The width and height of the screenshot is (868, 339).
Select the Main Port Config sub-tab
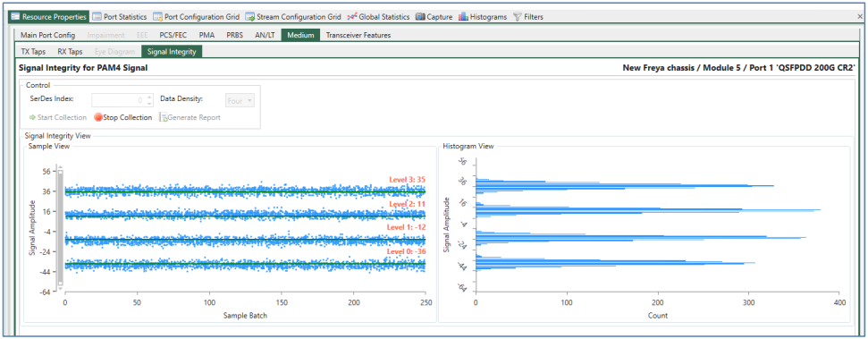click(47, 35)
